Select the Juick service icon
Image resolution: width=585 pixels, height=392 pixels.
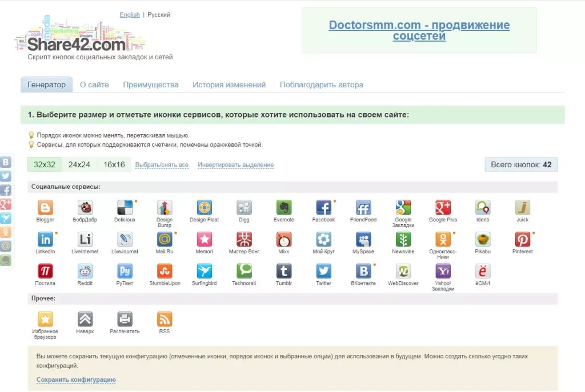(522, 208)
